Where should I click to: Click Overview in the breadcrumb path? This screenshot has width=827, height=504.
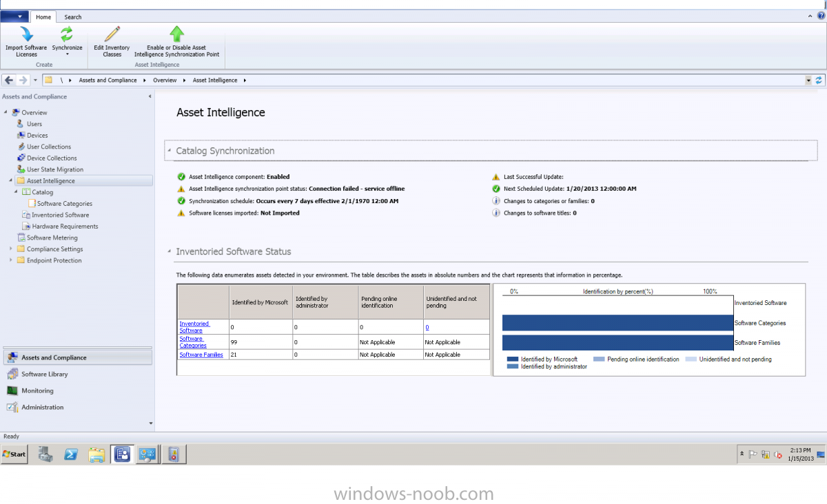point(165,81)
